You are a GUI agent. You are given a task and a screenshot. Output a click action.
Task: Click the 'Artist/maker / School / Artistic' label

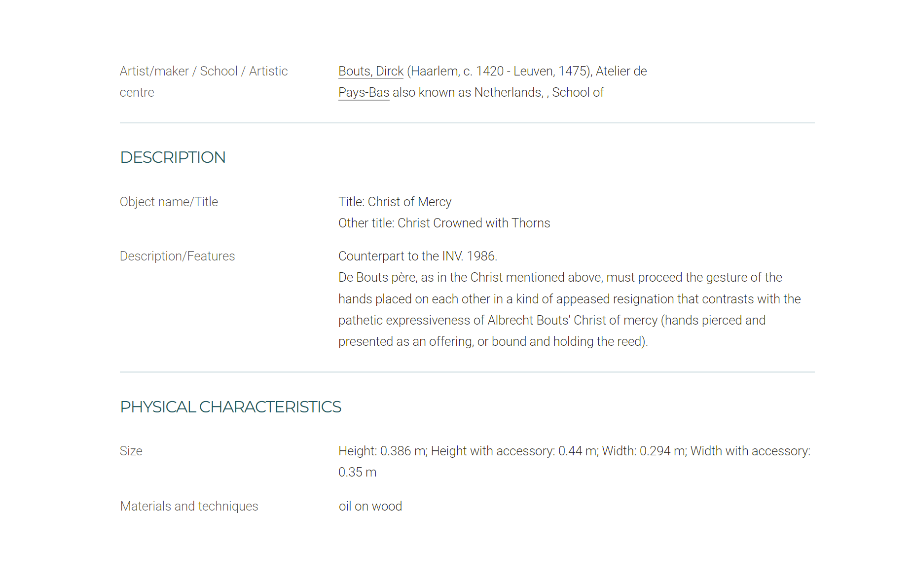coord(204,71)
